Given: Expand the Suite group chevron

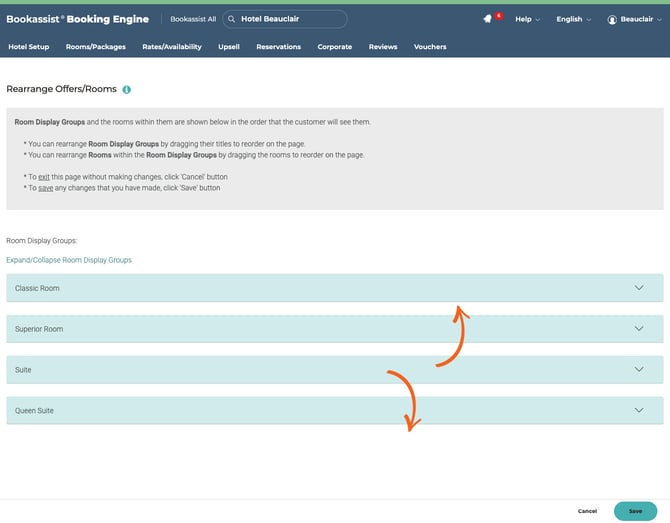Looking at the screenshot, I should [640, 369].
